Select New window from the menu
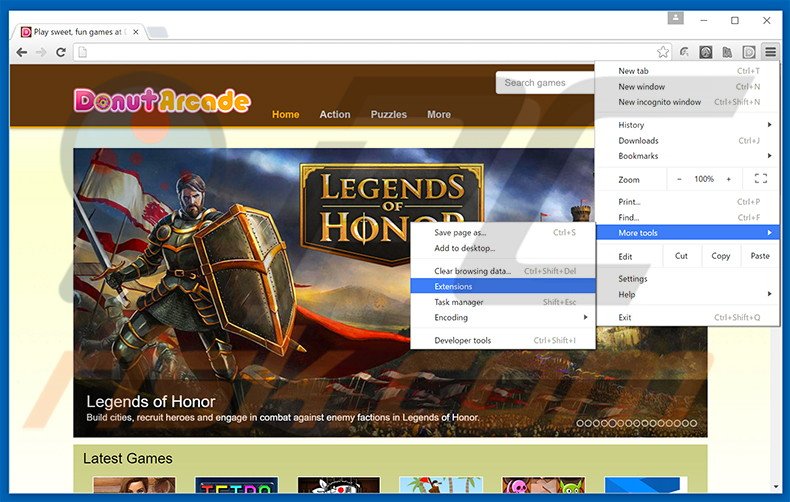Screen dimensions: 790x502 [688, 87]
